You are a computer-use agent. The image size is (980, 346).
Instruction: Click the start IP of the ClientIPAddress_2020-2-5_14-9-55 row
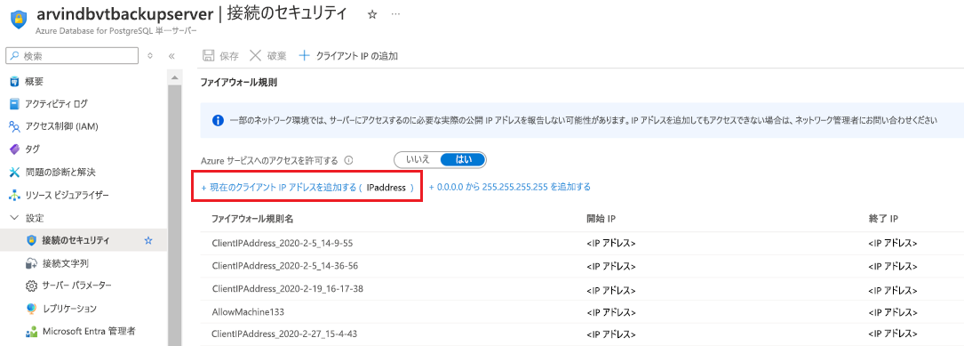[x=610, y=243]
